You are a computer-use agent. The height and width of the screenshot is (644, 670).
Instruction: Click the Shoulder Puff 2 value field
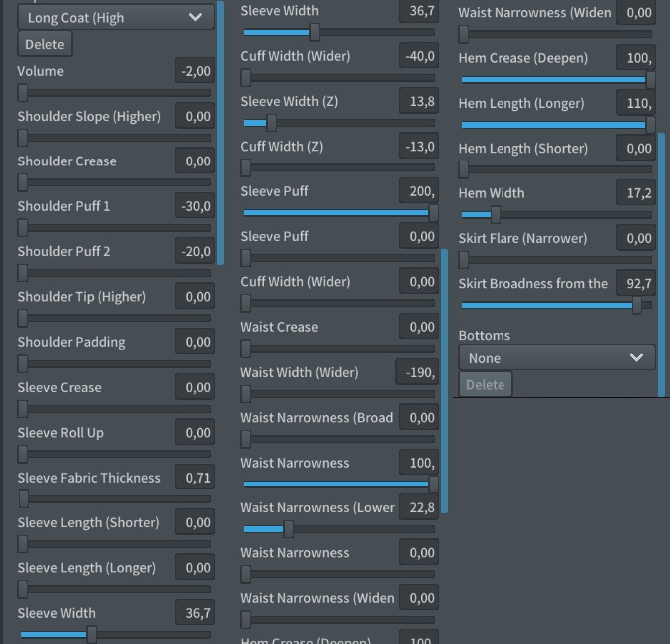pos(195,251)
